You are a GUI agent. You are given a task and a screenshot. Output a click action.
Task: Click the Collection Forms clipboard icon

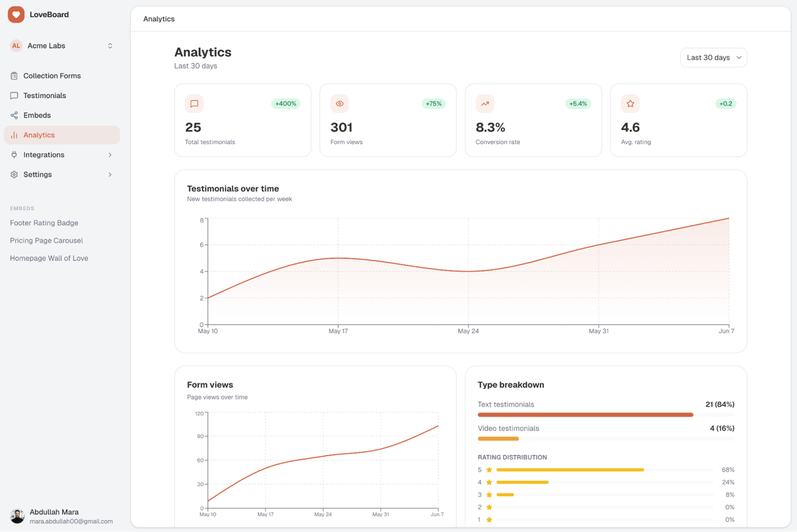[14, 76]
